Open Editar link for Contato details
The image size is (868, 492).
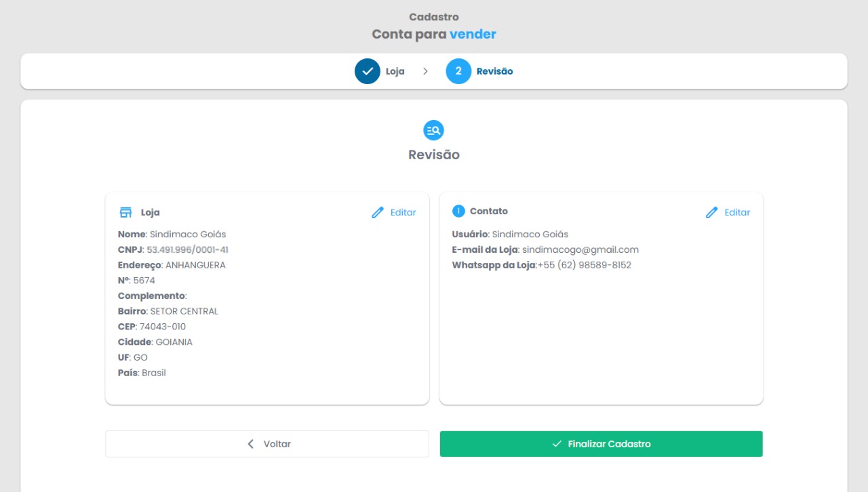pyautogui.click(x=737, y=212)
